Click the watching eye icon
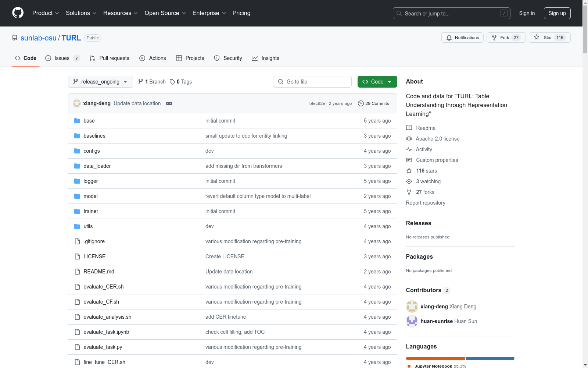Viewport: 588px width, 368px height. point(409,181)
